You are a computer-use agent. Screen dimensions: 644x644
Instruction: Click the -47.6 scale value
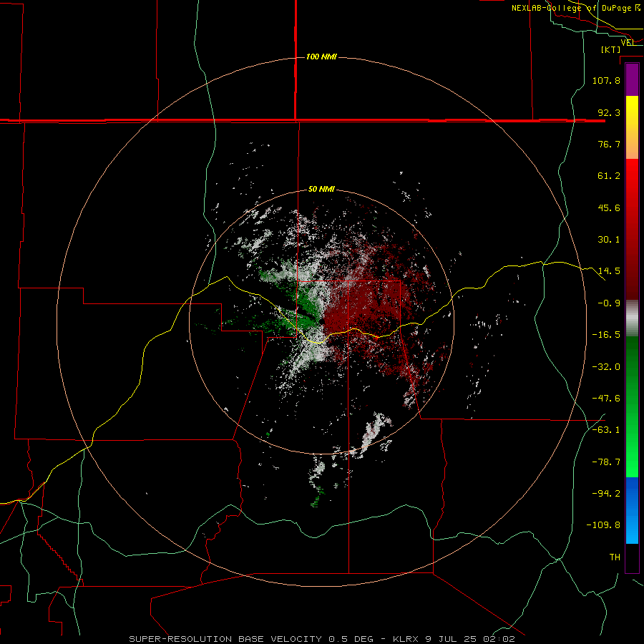[x=606, y=399]
